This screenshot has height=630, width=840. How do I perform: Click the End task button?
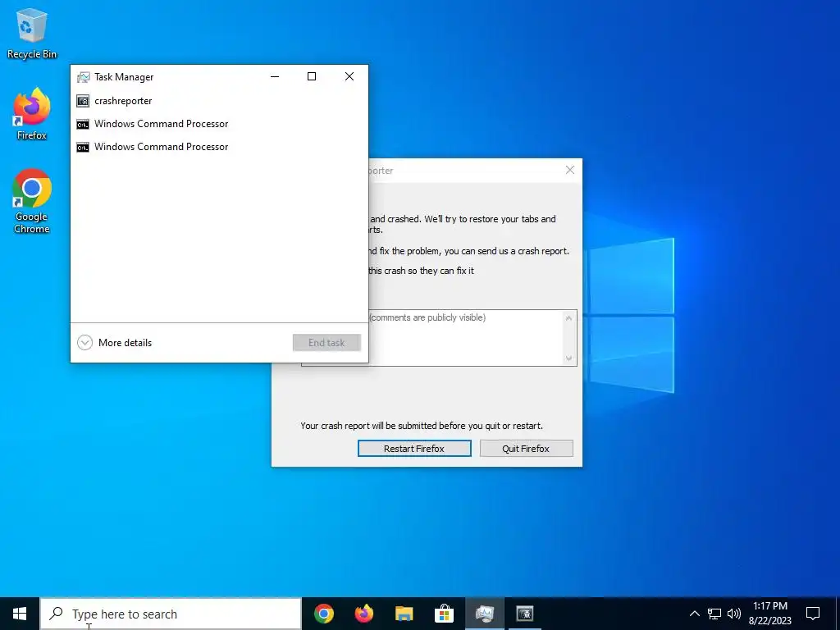[326, 343]
